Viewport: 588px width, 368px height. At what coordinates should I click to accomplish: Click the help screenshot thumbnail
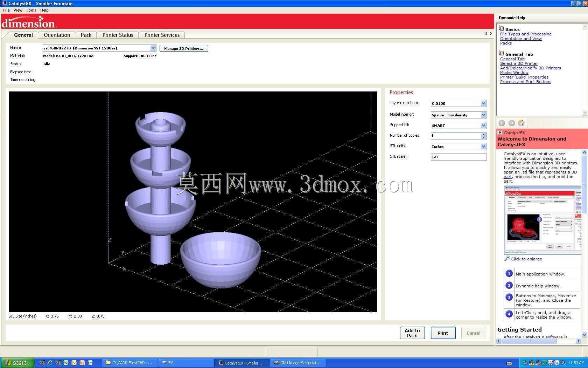542,220
